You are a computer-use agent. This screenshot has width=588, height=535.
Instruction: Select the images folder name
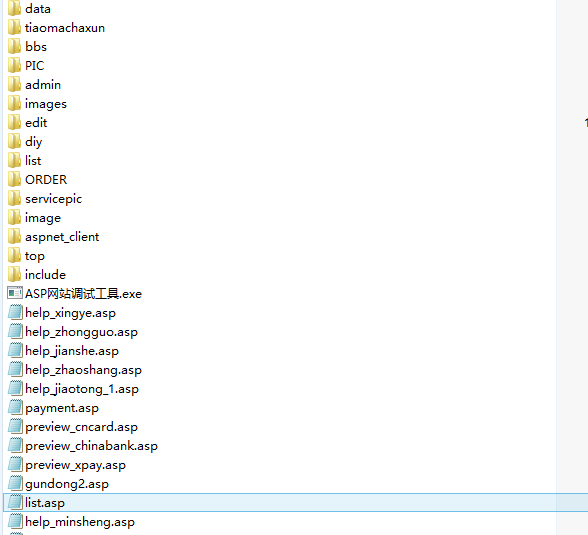(46, 104)
